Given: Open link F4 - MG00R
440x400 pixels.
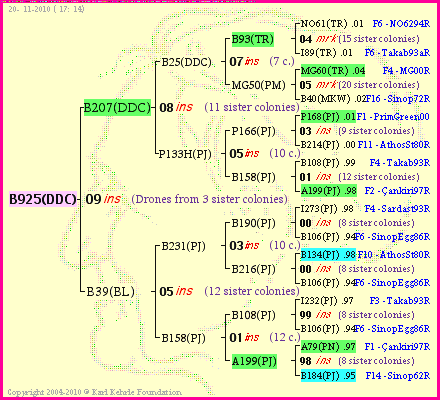Looking at the screenshot, I should click(x=406, y=71).
